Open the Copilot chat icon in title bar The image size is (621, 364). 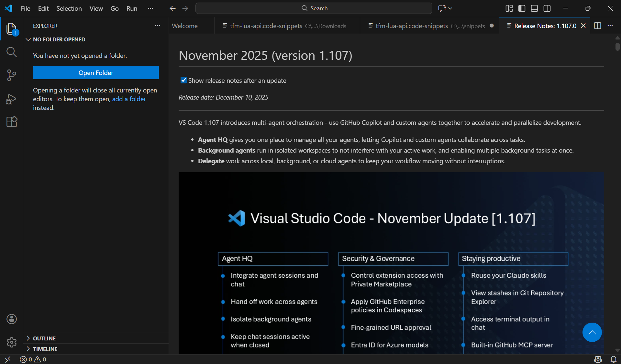click(442, 8)
